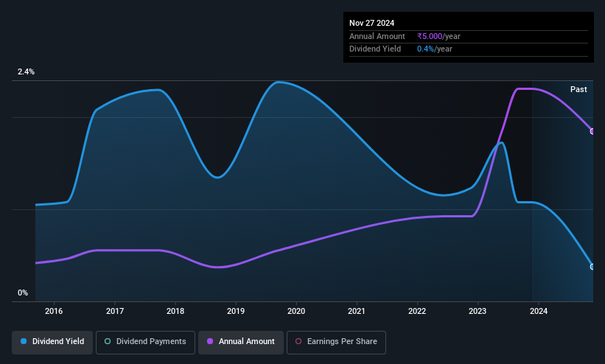Select the purple Annual Amount end marker

point(592,131)
